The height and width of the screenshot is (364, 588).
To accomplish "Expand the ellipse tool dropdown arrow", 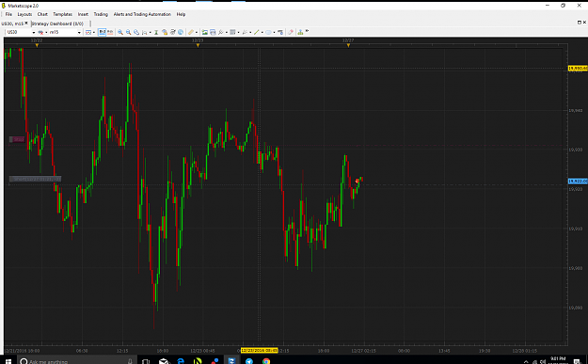I will click(274, 33).
